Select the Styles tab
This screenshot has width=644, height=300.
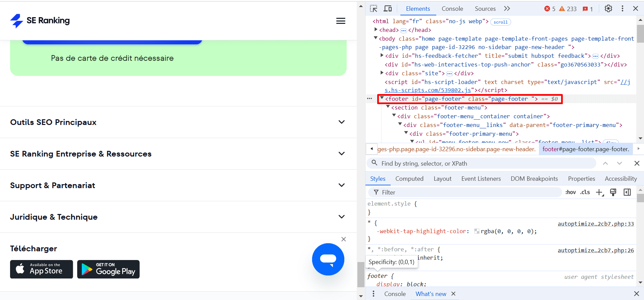[x=378, y=179]
